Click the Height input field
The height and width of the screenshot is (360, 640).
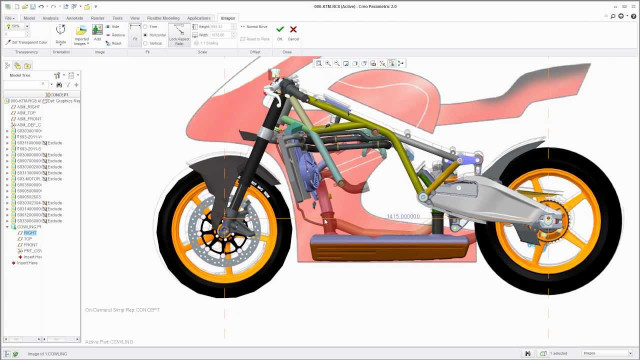(221, 27)
